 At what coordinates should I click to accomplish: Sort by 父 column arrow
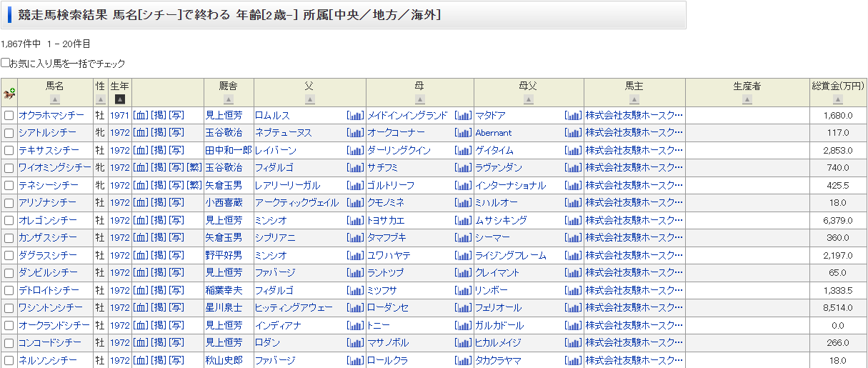(x=309, y=99)
